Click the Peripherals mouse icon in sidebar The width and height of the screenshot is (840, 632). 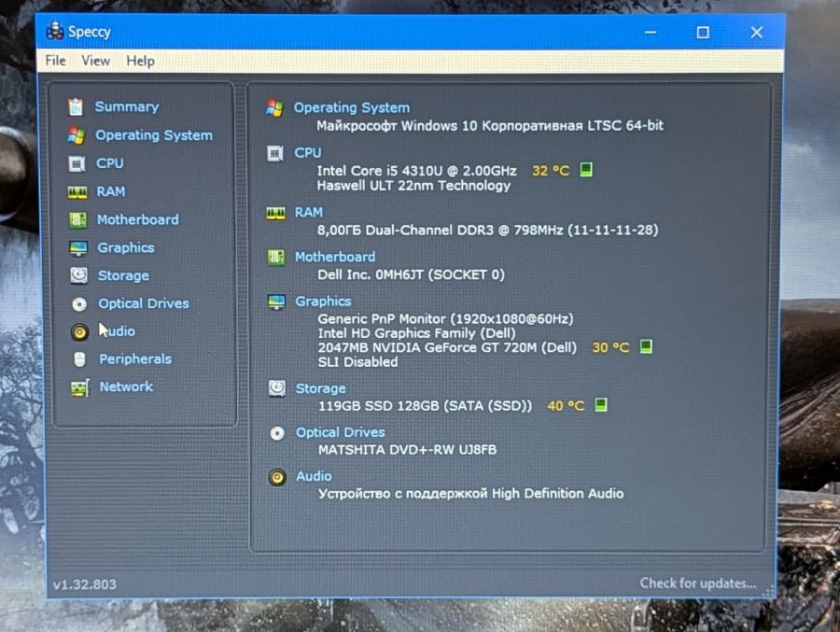(x=80, y=359)
